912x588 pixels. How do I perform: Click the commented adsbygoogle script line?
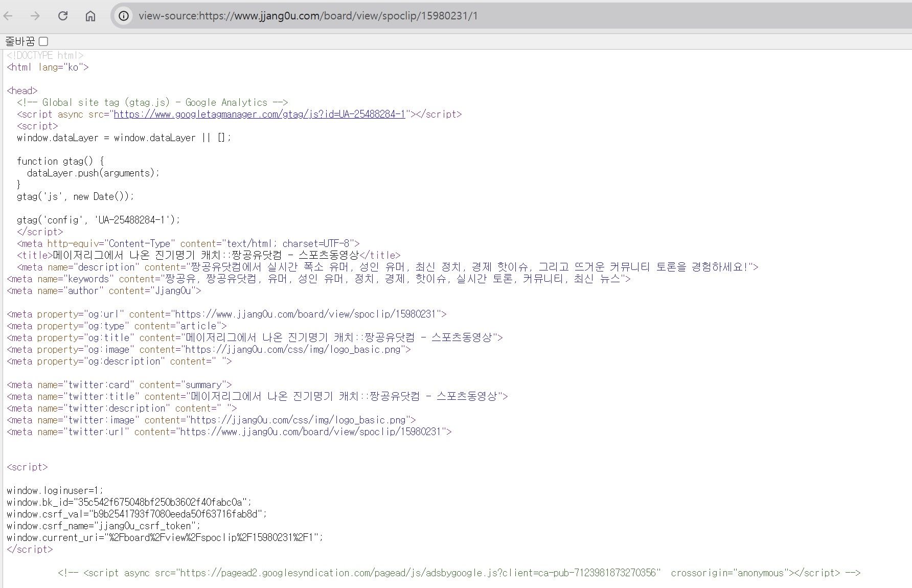pos(459,573)
